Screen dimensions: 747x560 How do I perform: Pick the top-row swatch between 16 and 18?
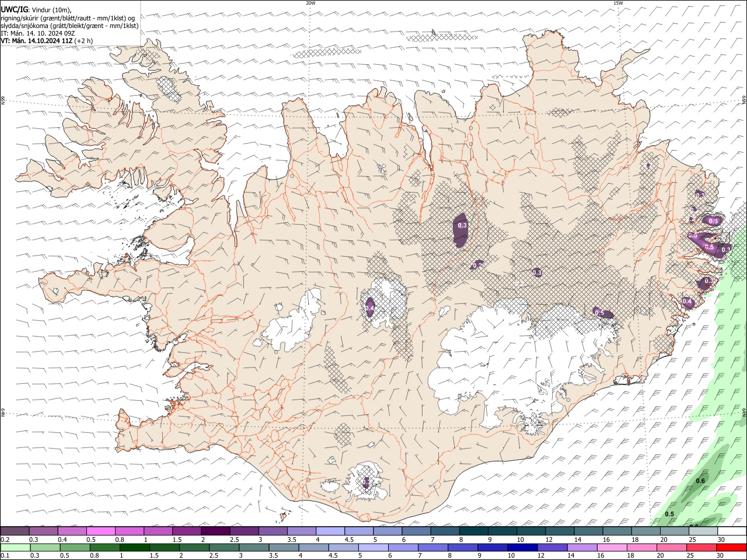[618, 531]
